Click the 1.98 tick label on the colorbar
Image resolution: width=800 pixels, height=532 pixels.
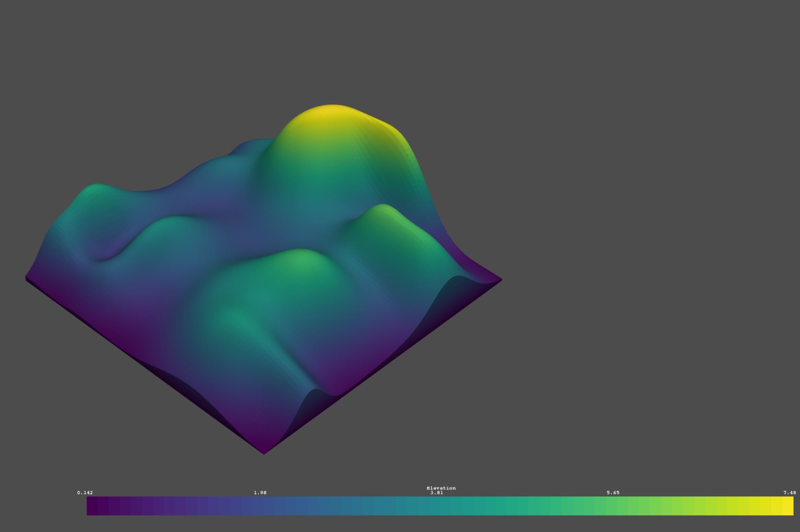click(x=260, y=492)
